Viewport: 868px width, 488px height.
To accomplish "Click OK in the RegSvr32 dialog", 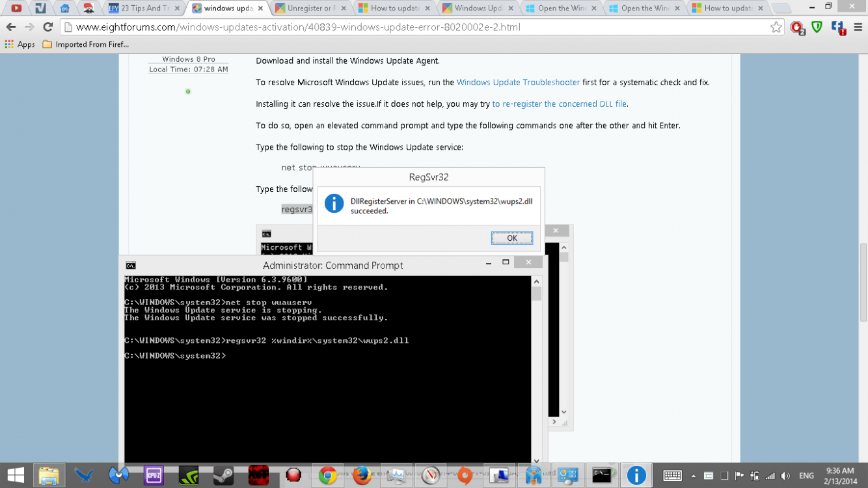I will tap(511, 238).
